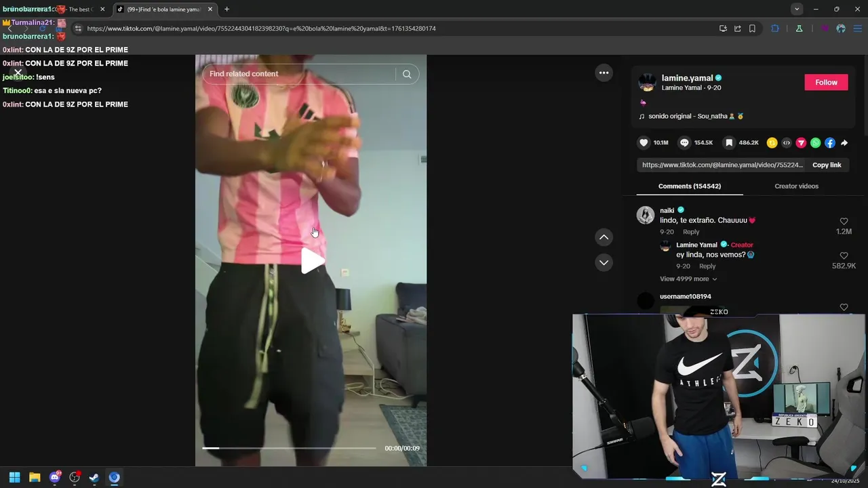
Task: Close the TikTok browser tab
Action: tap(210, 9)
